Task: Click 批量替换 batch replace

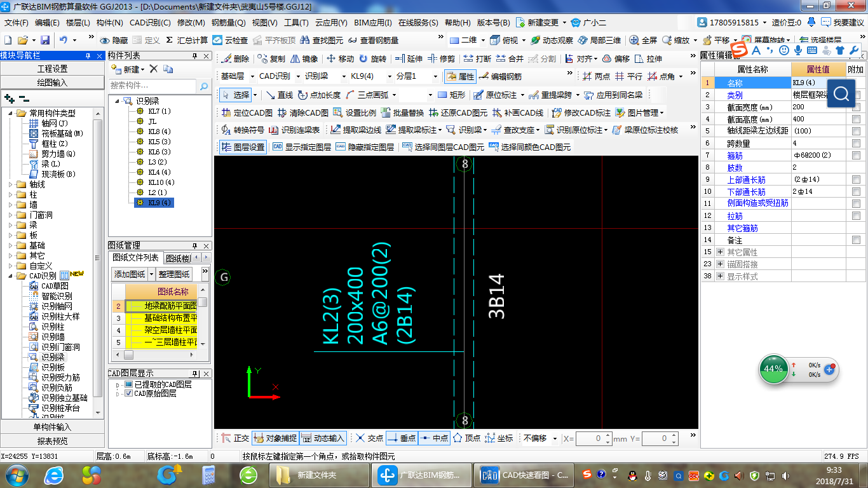Action: point(402,113)
